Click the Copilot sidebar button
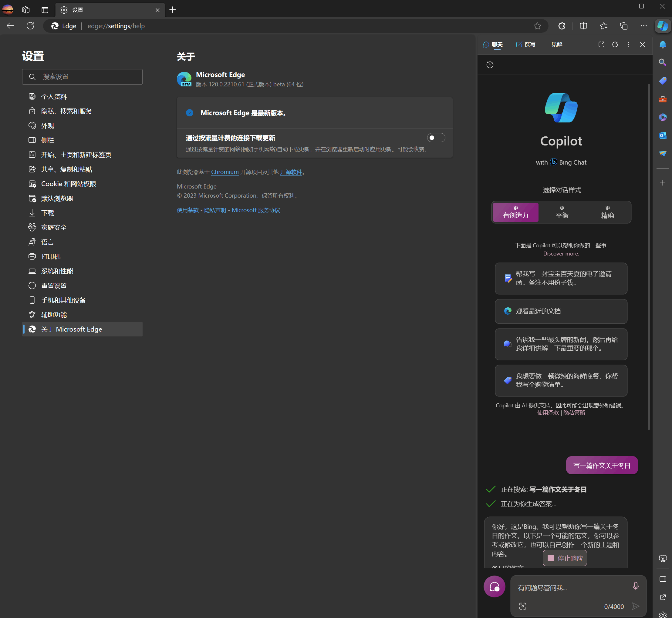This screenshot has height=618, width=672. [x=662, y=26]
